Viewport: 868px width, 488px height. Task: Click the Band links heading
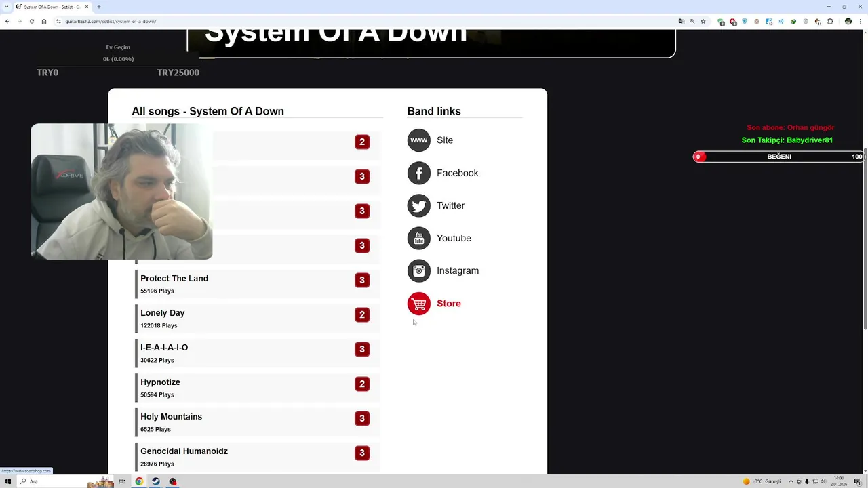pyautogui.click(x=434, y=111)
